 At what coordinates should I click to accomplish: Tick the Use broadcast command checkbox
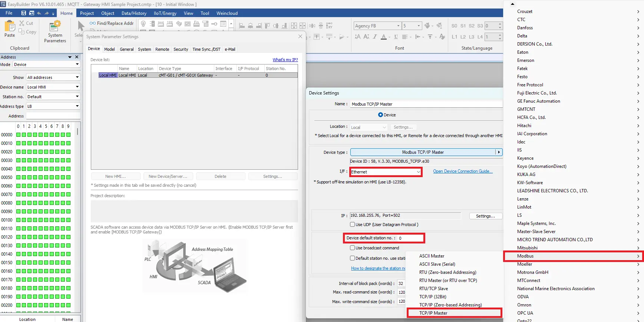click(353, 248)
